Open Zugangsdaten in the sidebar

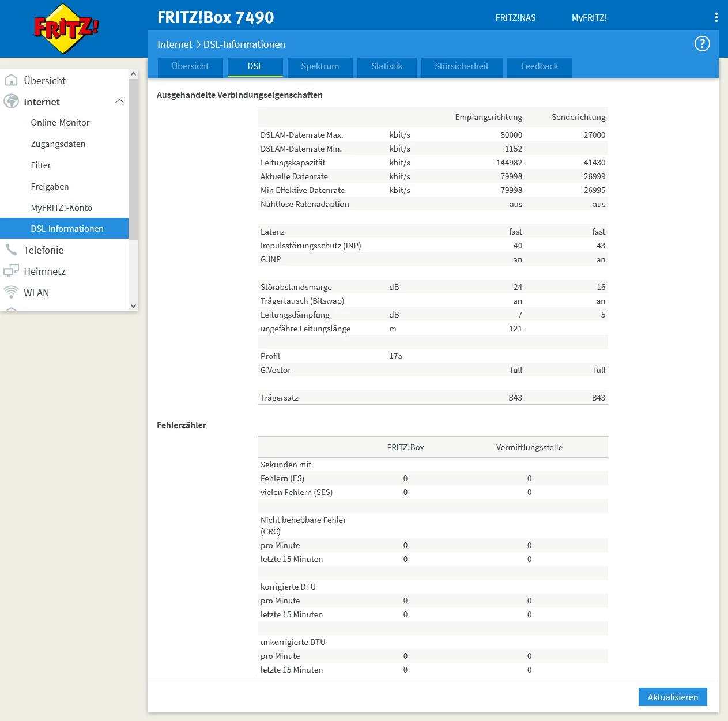[x=58, y=144]
